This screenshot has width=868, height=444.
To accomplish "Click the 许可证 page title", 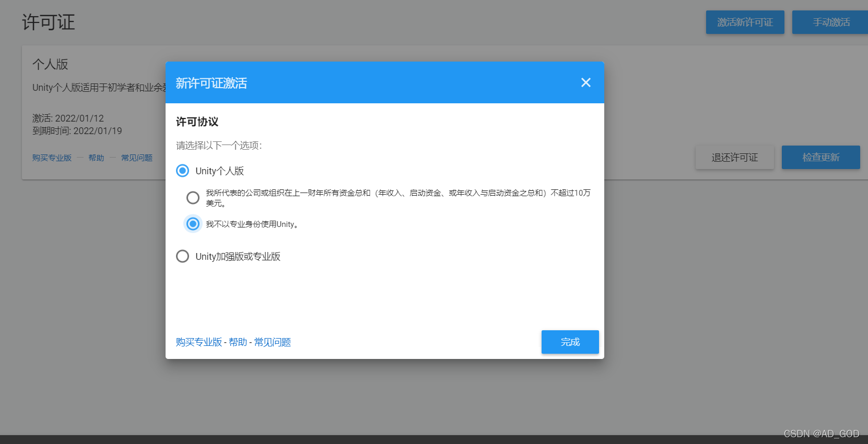I will coord(49,22).
